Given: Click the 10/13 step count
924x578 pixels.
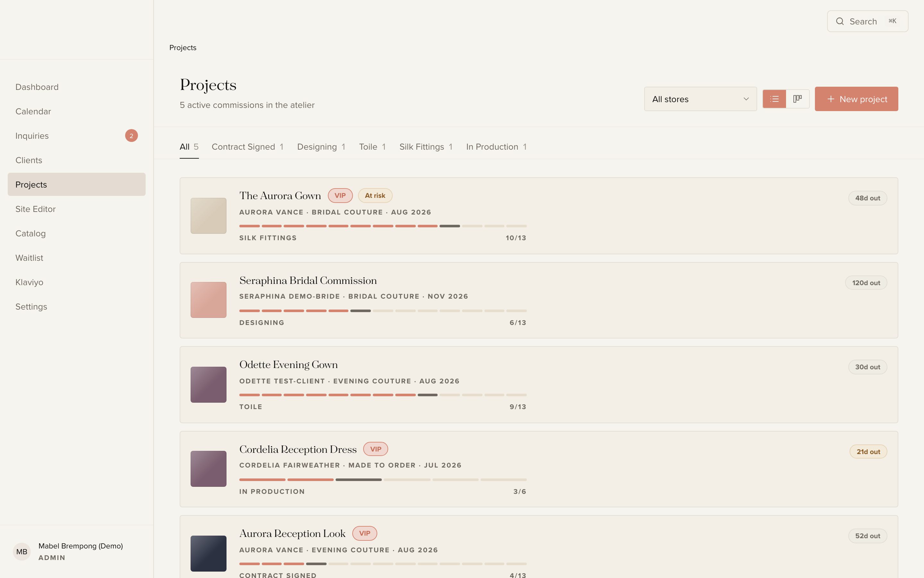Looking at the screenshot, I should pos(516,238).
